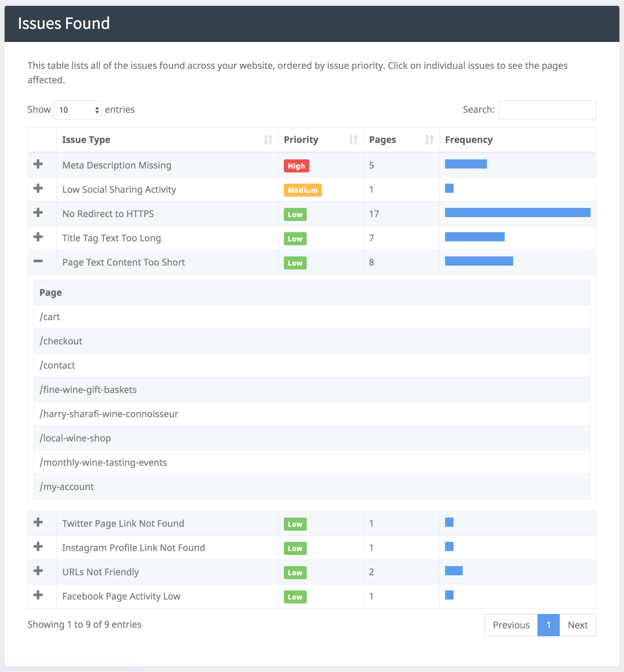Expand the Twitter Page Link Not Found issue

[38, 523]
